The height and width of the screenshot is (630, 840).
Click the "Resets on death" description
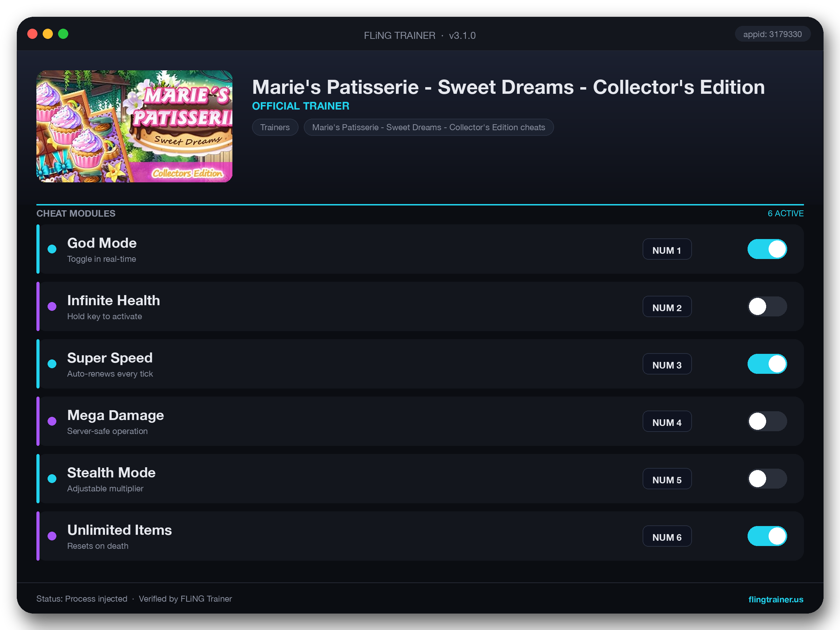98,546
